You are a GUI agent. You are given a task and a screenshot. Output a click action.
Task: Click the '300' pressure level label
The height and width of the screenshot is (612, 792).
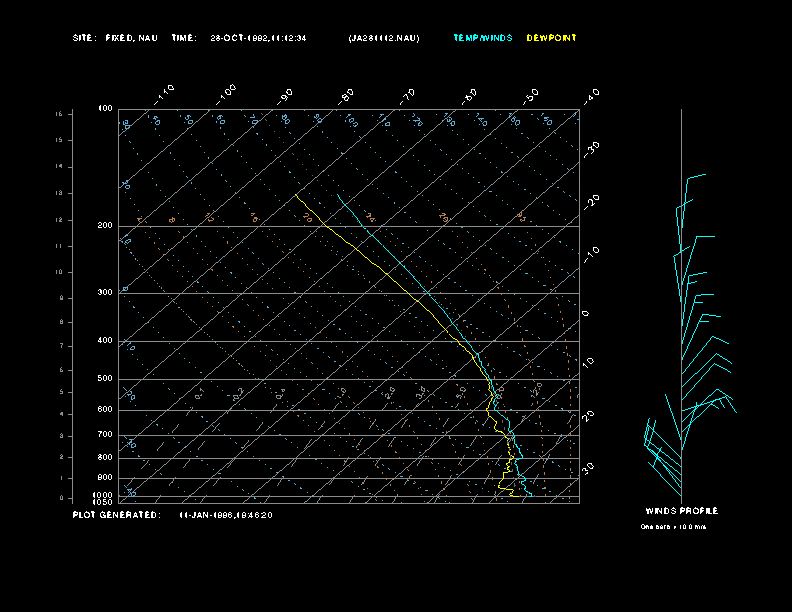pyautogui.click(x=105, y=292)
